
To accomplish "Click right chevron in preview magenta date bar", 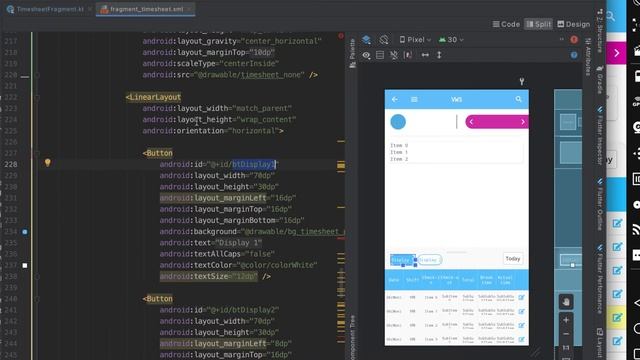I will click(x=522, y=122).
